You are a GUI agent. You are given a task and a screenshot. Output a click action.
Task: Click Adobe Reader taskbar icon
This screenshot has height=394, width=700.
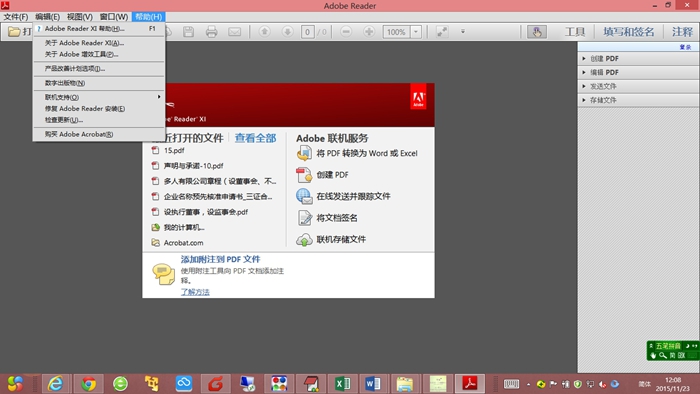[x=470, y=384]
